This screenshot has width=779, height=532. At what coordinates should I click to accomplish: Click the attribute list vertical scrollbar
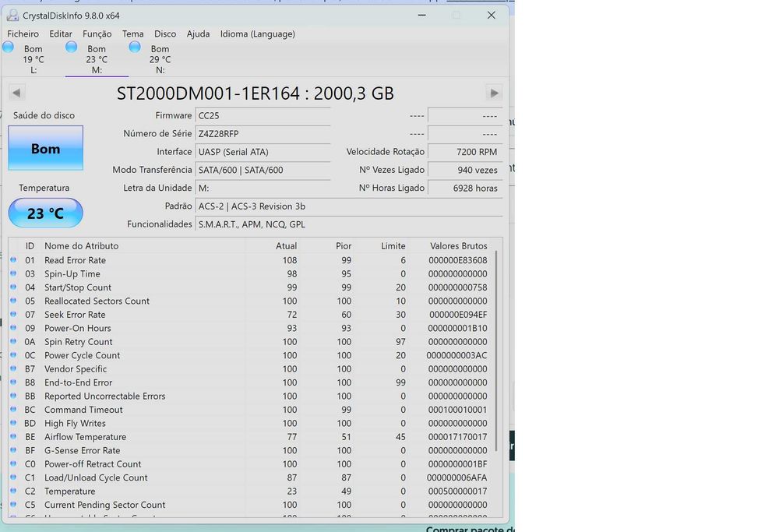click(x=496, y=351)
